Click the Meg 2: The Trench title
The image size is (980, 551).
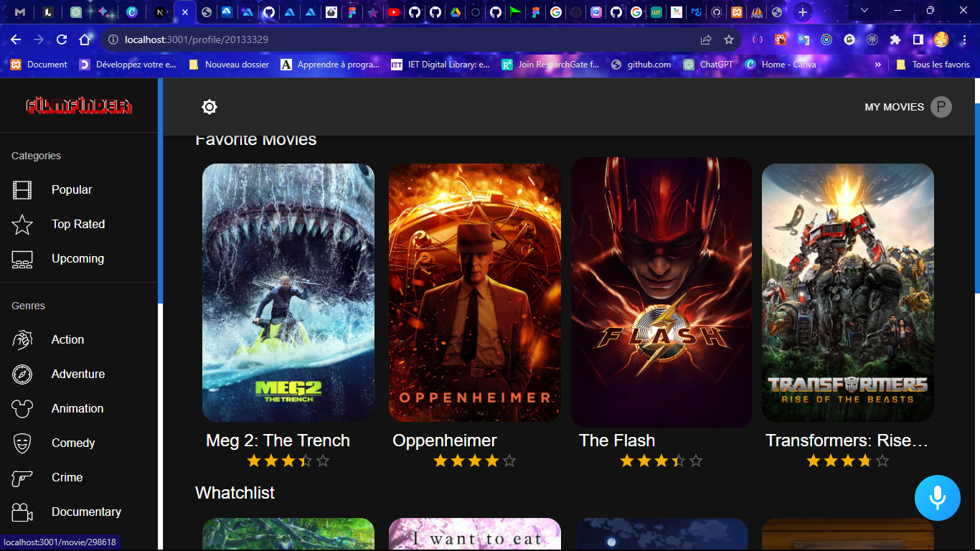tap(278, 441)
